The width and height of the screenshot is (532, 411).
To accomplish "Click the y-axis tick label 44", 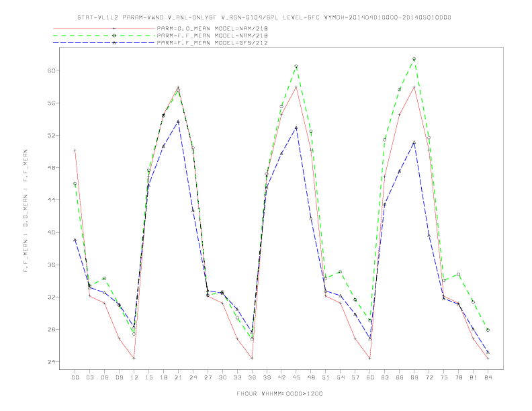I will tap(51, 200).
